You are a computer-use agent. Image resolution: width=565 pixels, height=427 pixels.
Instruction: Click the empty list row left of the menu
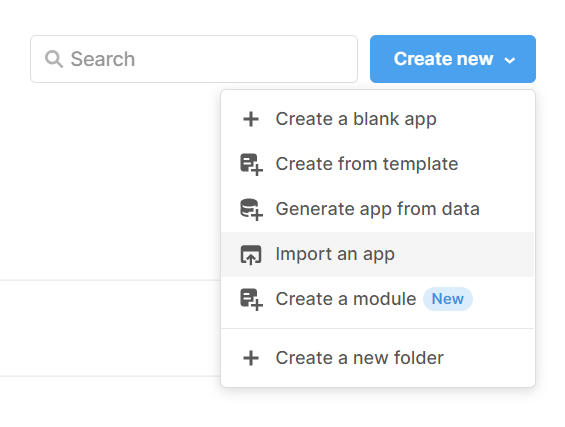tap(110, 328)
